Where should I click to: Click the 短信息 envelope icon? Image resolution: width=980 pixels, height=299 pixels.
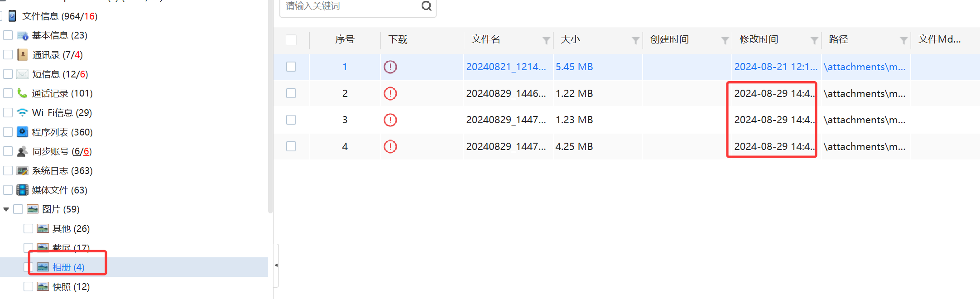(22, 74)
